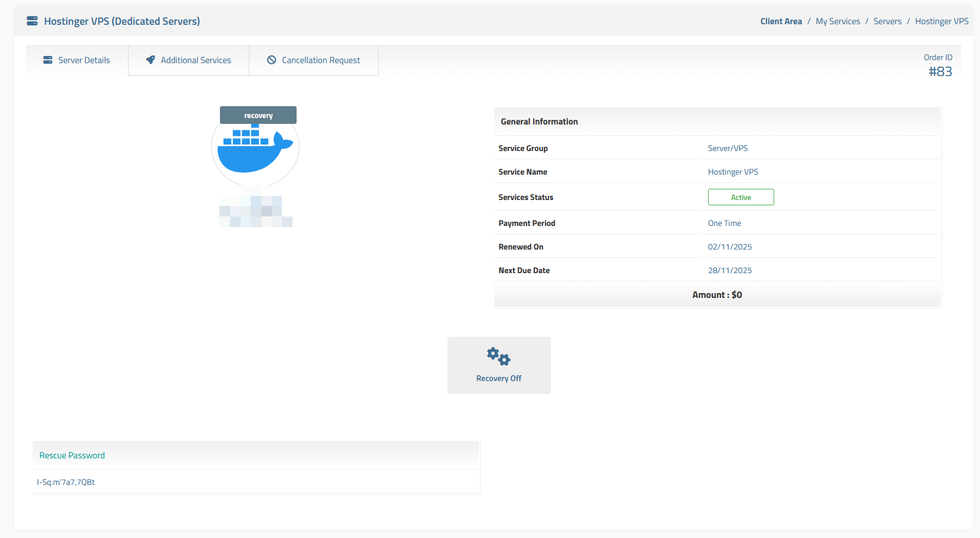The height and width of the screenshot is (538, 980).
Task: Click the Client Area breadcrumb link
Action: 781,21
